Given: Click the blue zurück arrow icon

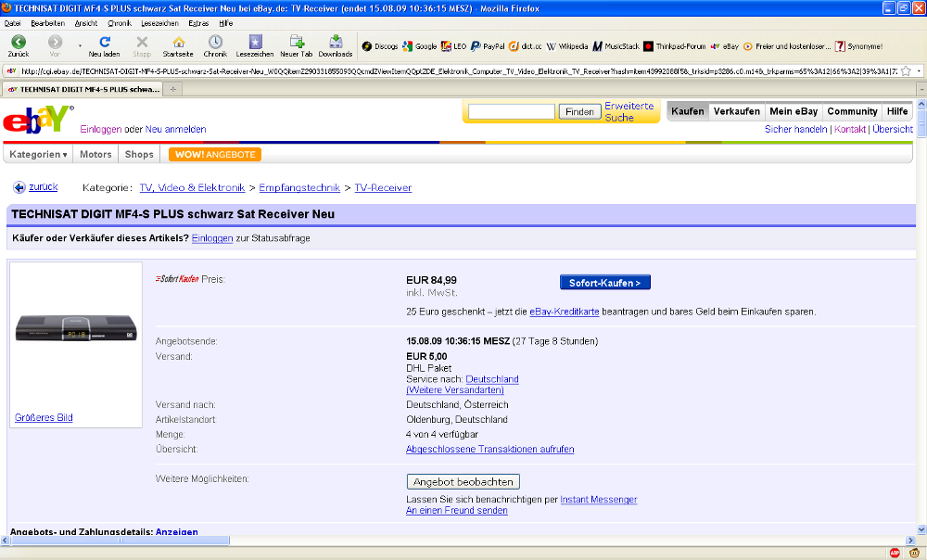Looking at the screenshot, I should [19, 187].
